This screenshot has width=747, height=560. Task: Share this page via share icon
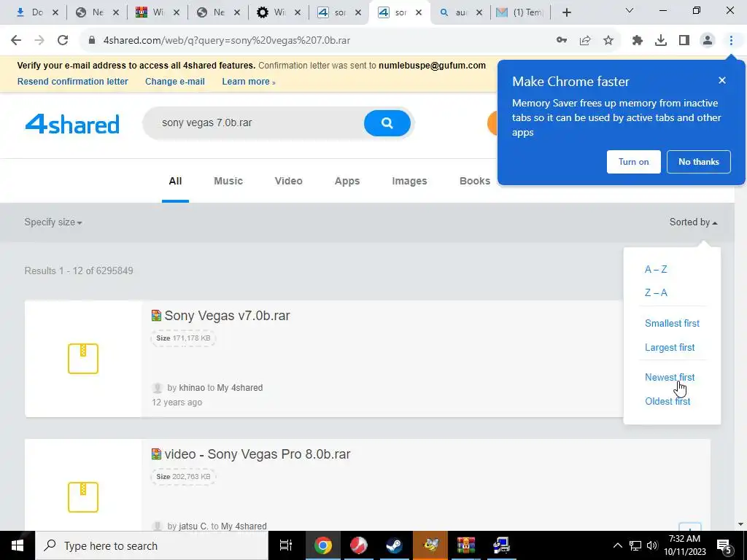point(585,41)
